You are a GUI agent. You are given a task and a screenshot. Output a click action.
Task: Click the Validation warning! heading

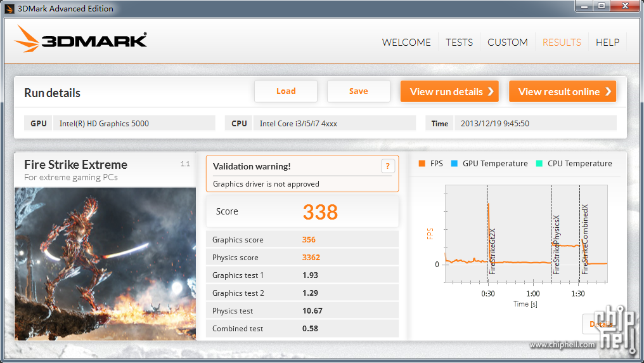[252, 166]
